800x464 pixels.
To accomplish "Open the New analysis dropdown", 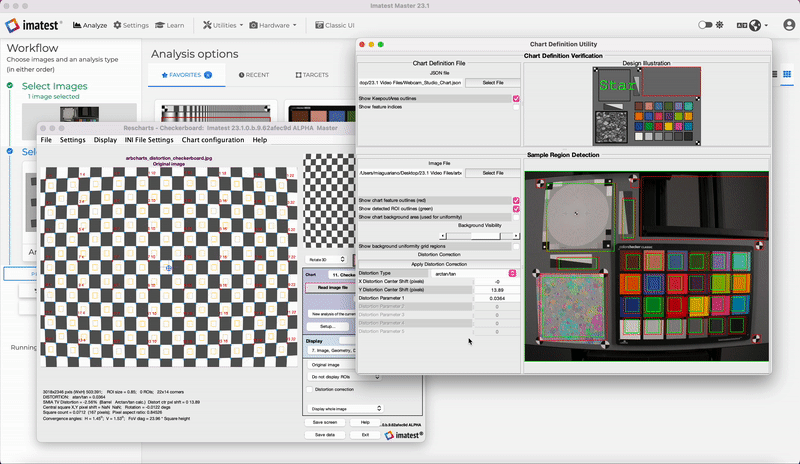I will click(x=332, y=314).
